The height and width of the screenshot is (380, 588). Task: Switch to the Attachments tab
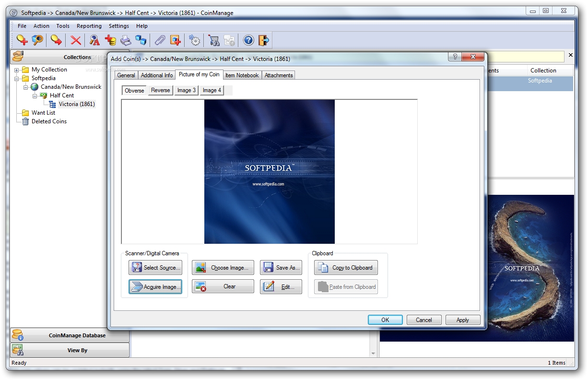tap(279, 75)
